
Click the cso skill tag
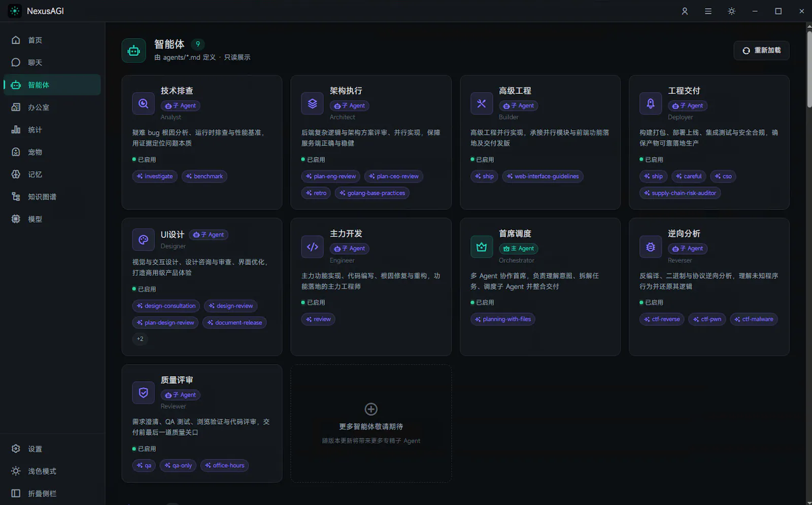pyautogui.click(x=723, y=176)
